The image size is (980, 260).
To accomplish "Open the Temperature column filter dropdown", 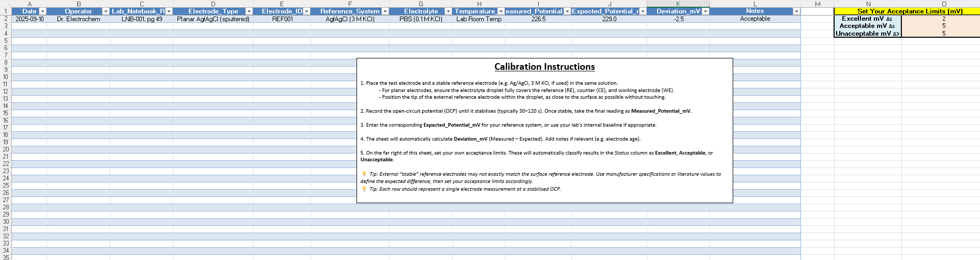I will click(501, 11).
